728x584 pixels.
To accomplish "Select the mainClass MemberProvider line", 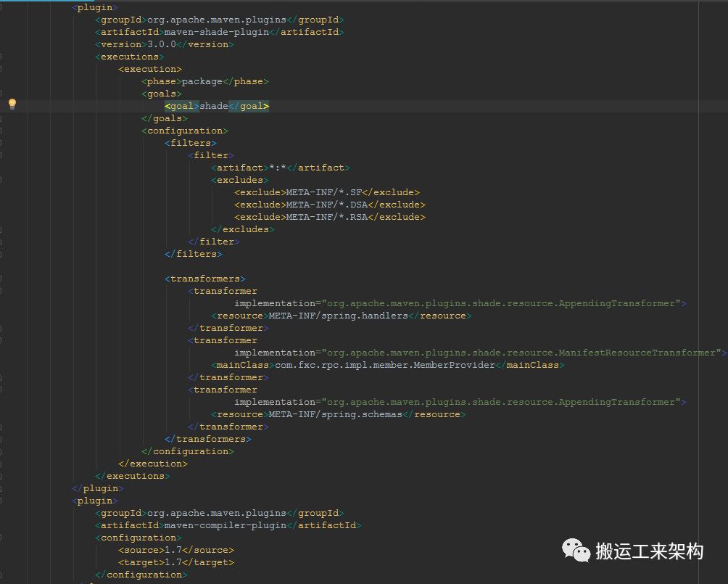I will click(x=388, y=365).
